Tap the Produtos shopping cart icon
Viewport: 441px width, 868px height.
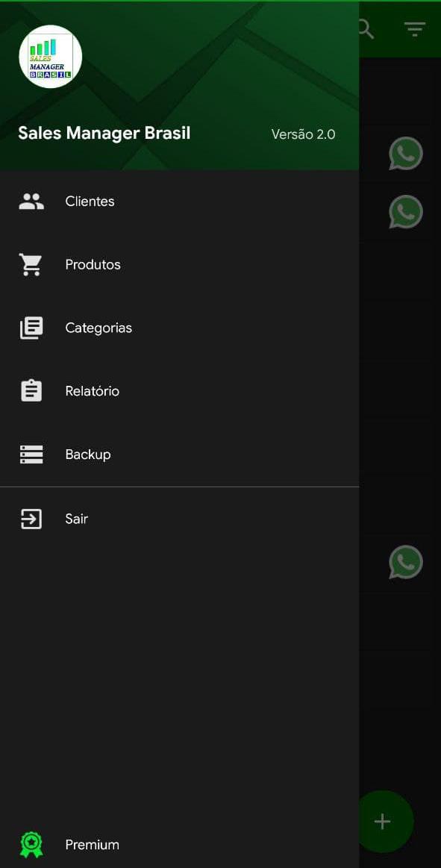(31, 265)
